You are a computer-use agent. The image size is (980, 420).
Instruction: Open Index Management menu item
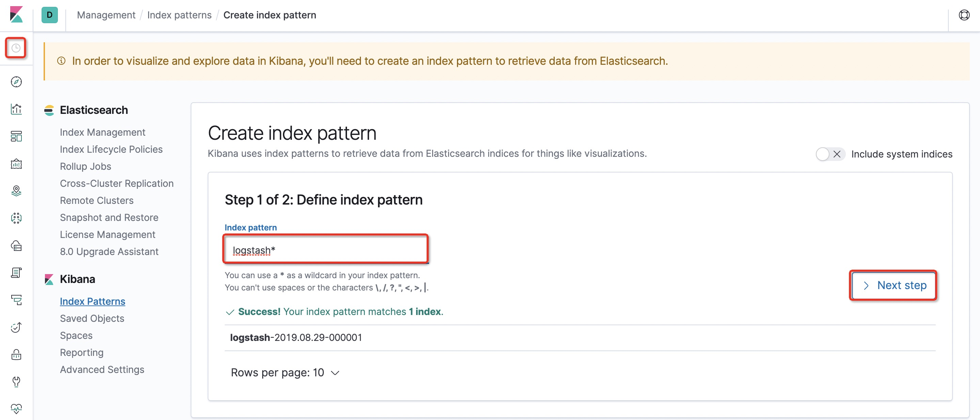[x=102, y=132]
